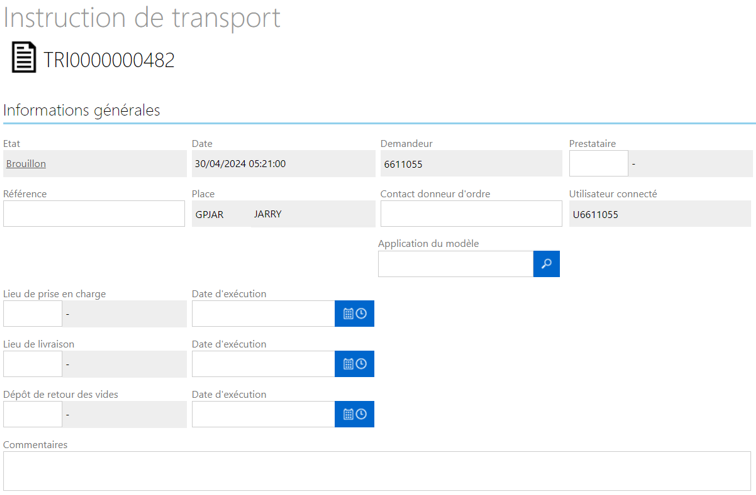The width and height of the screenshot is (756, 495).
Task: Focus the empties return Date d'exécution field
Action: click(x=263, y=414)
